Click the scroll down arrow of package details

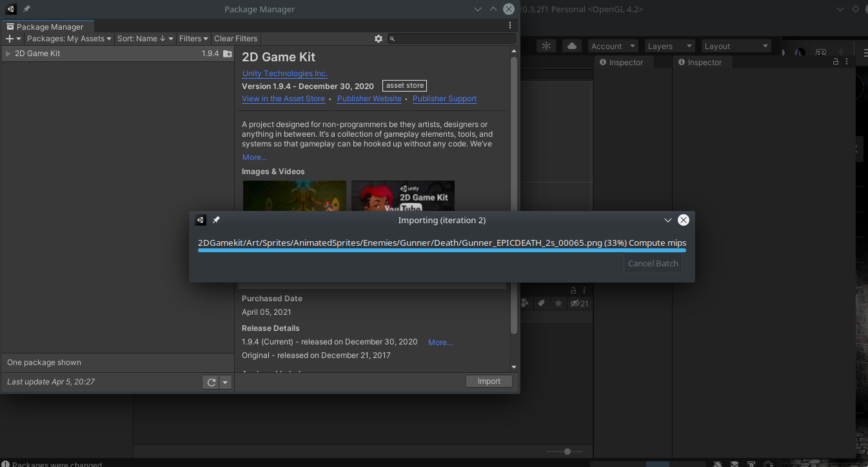[514, 367]
